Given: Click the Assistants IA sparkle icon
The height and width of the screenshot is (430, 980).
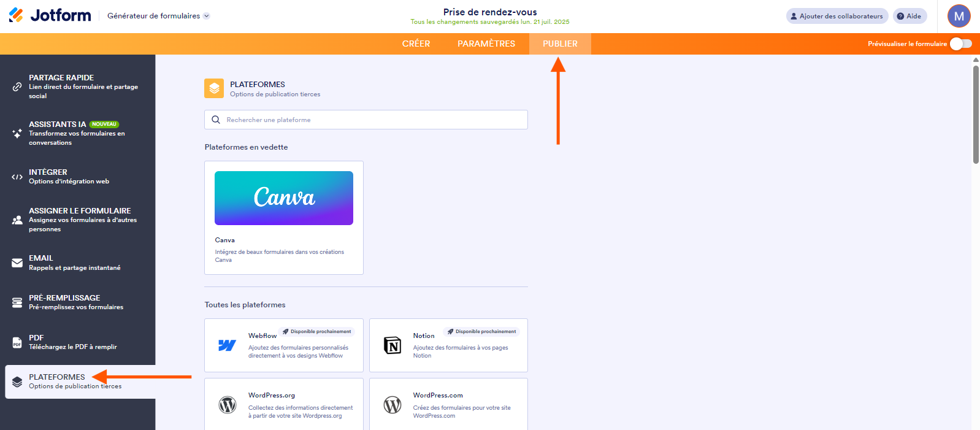Looking at the screenshot, I should (x=17, y=133).
